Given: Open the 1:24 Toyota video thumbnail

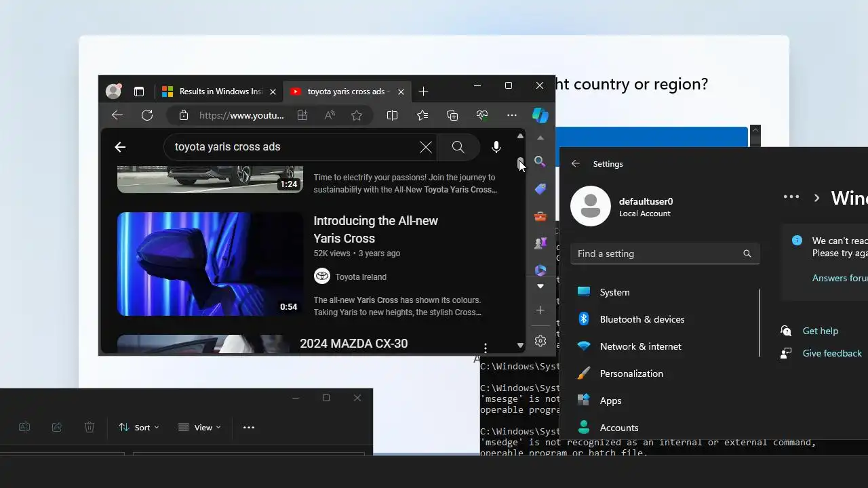Looking at the screenshot, I should 210,179.
